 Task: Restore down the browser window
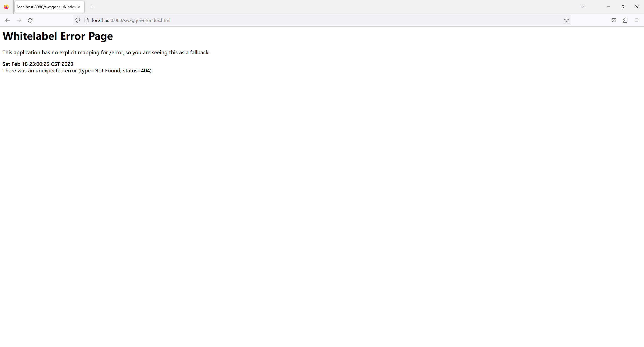pyautogui.click(x=622, y=7)
